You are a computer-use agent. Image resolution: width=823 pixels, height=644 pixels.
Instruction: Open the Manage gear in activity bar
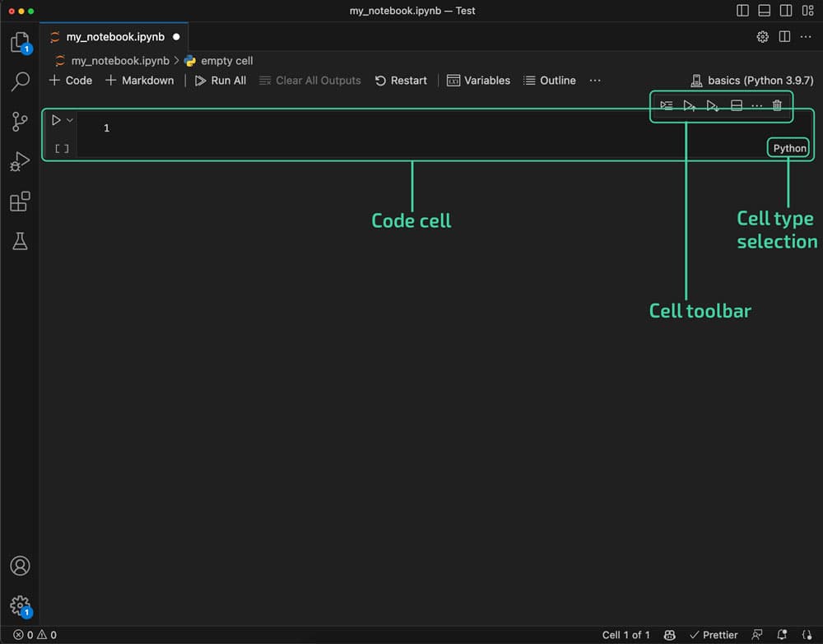click(x=20, y=605)
